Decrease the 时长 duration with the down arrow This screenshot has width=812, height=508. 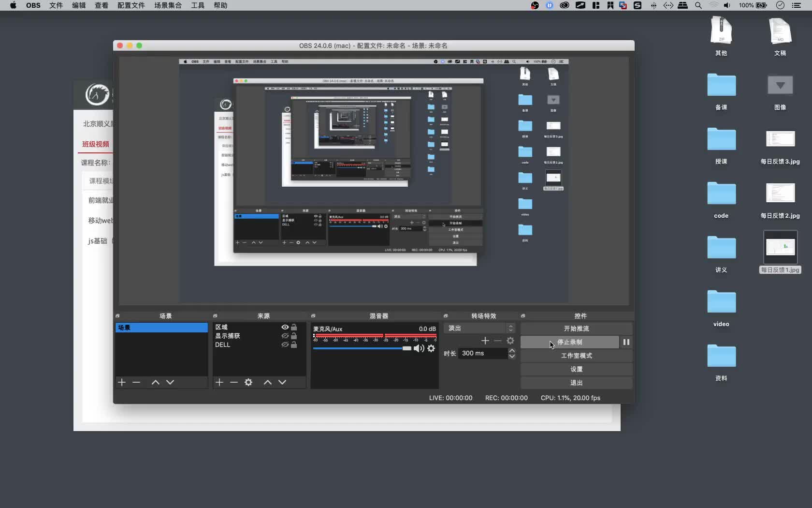512,357
